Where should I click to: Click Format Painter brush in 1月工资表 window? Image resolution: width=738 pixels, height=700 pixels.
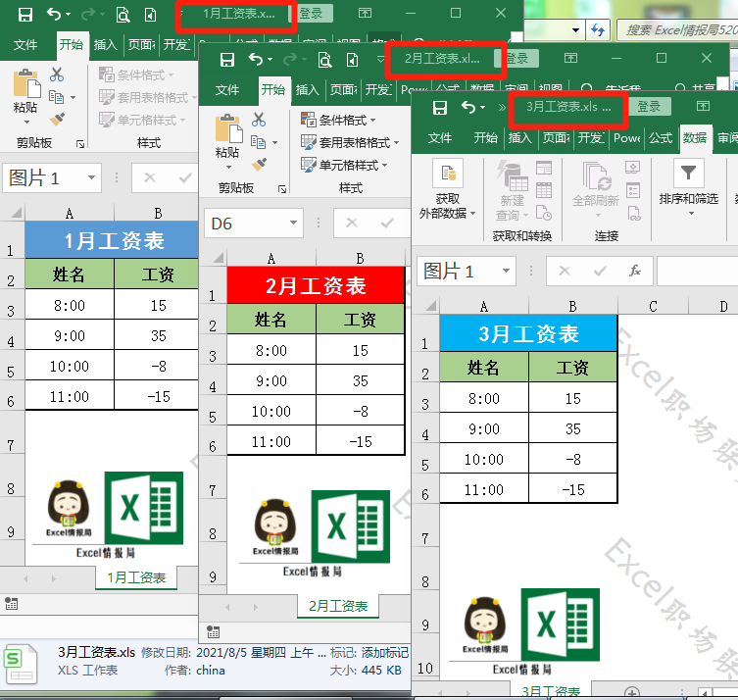click(x=57, y=120)
